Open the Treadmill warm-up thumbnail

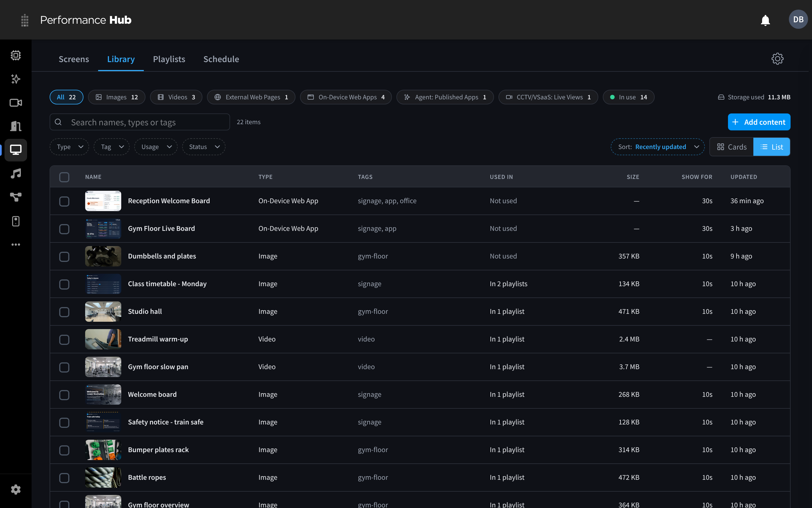[103, 339]
